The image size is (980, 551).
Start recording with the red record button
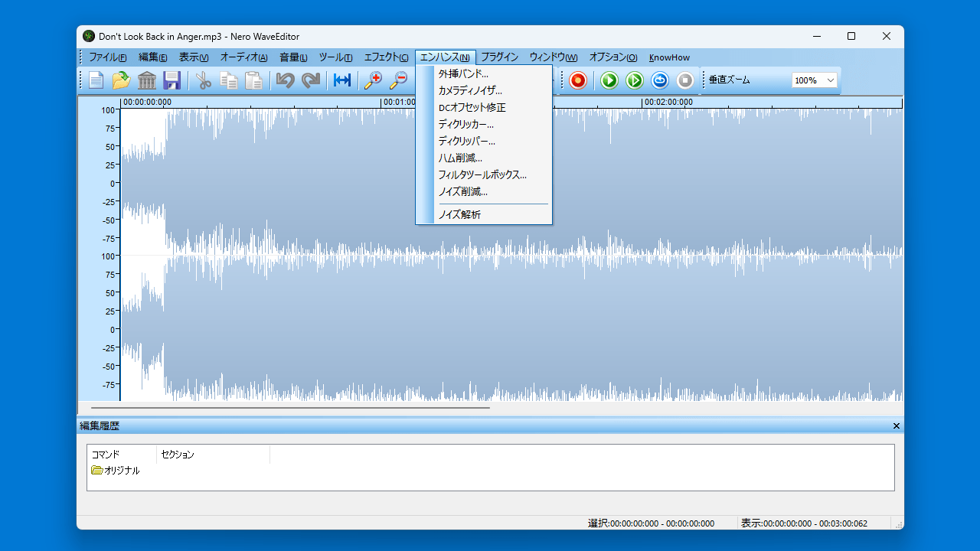(578, 80)
